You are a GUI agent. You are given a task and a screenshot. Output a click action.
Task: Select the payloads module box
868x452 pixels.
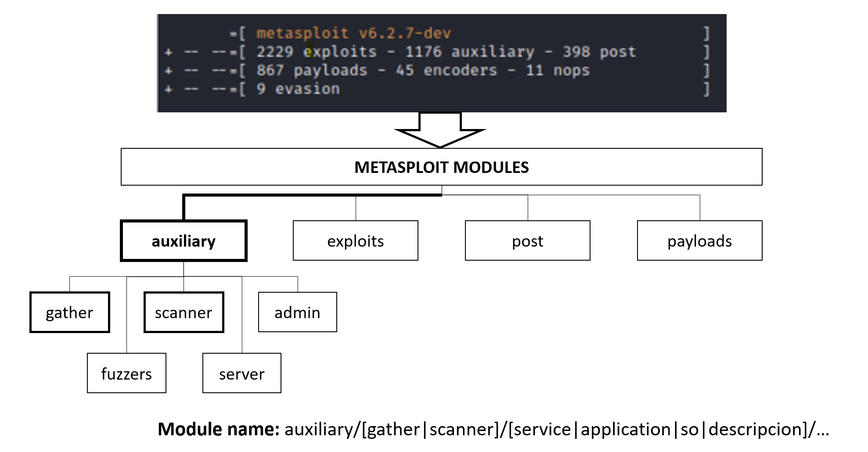699,240
